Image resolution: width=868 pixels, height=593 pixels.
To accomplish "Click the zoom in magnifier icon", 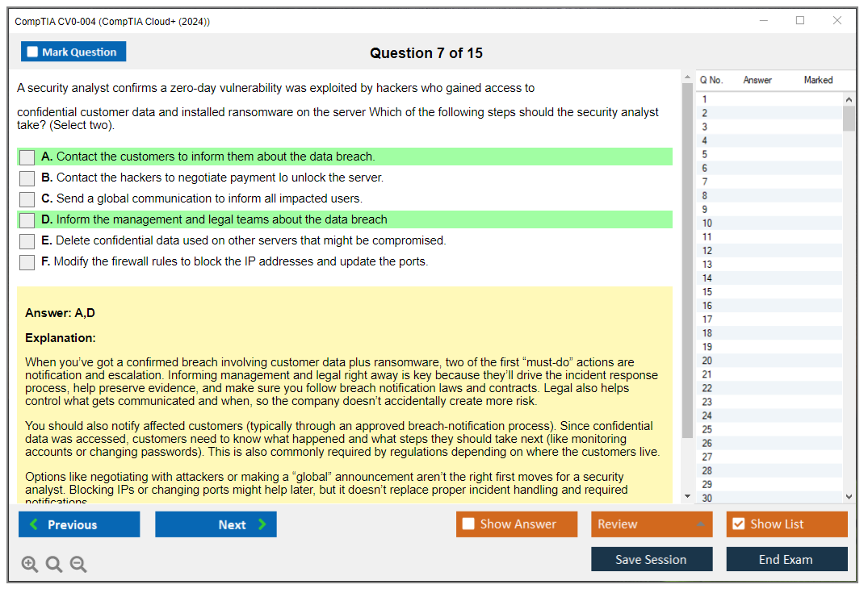I will point(30,565).
